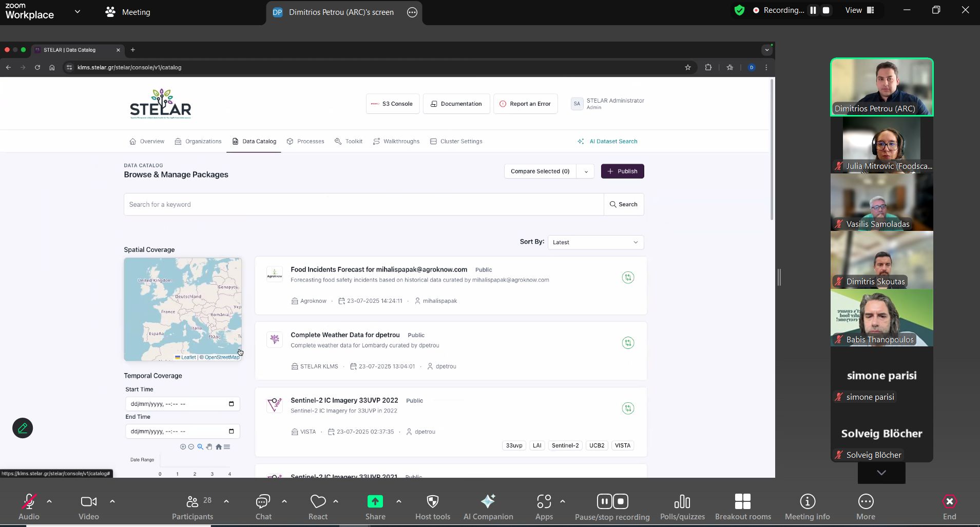Open AI Dataset Search link
This screenshot has height=527, width=980.
(607, 141)
